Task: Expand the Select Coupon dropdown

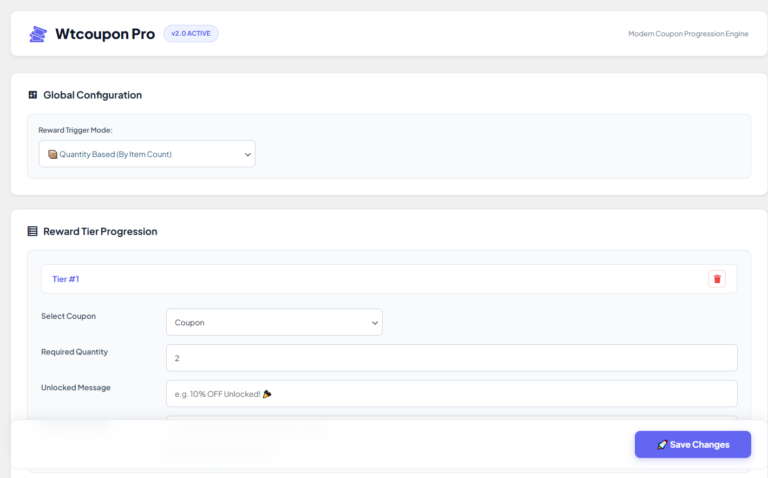Action: pos(273,322)
